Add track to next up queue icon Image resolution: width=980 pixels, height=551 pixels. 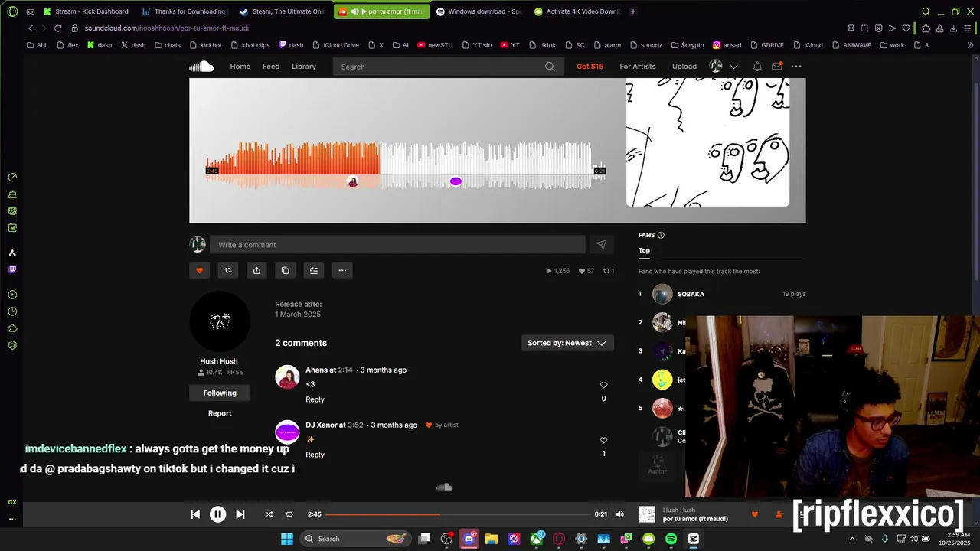point(314,270)
